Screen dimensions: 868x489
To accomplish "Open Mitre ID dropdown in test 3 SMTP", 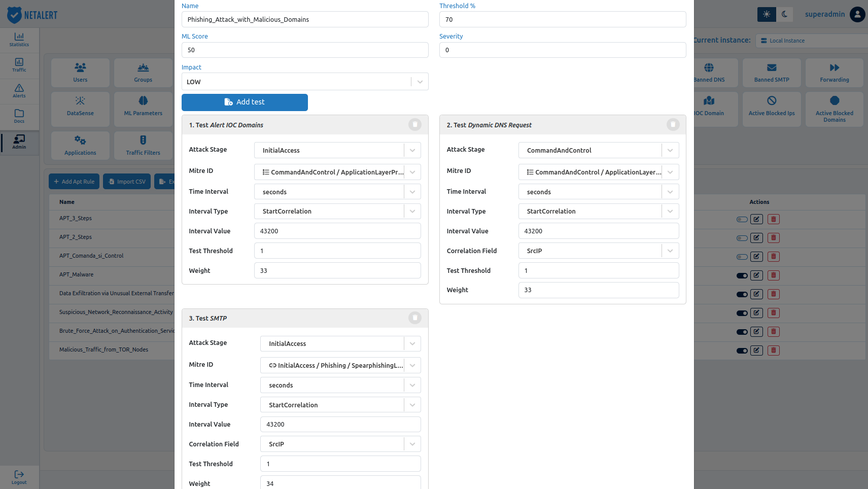I will [x=340, y=365].
